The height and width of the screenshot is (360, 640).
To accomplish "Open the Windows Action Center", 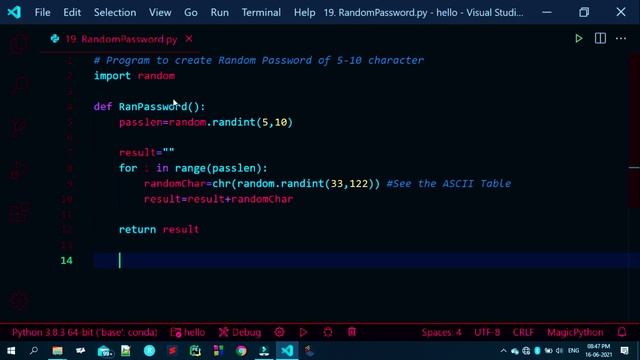I will (x=624, y=351).
